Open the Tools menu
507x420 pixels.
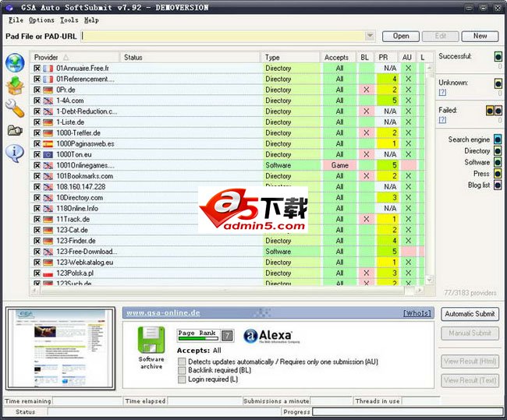(69, 20)
